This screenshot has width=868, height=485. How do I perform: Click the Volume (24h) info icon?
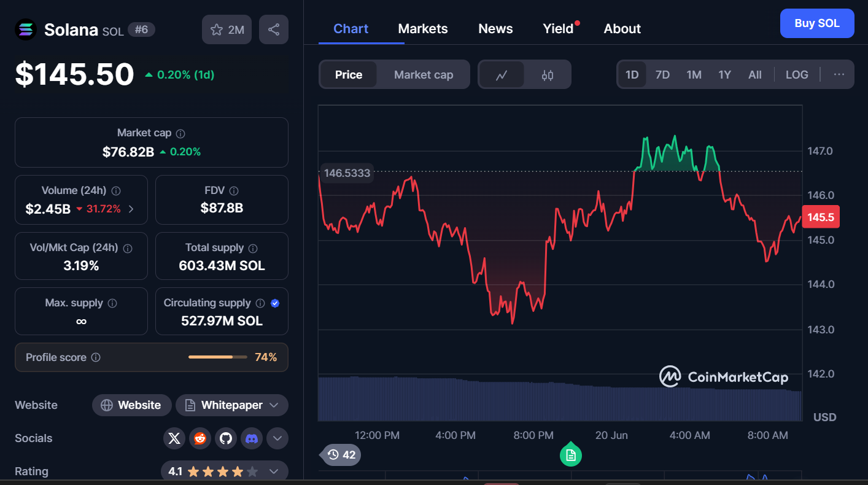116,191
